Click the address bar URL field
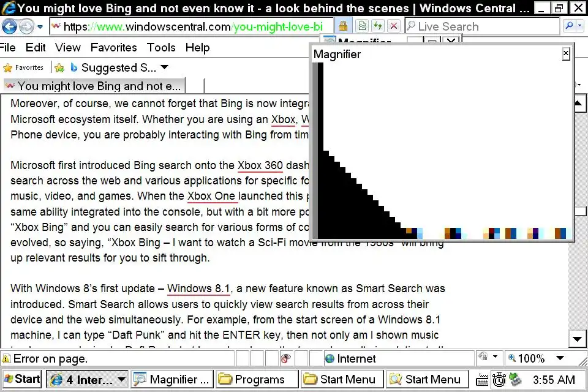 (x=191, y=26)
